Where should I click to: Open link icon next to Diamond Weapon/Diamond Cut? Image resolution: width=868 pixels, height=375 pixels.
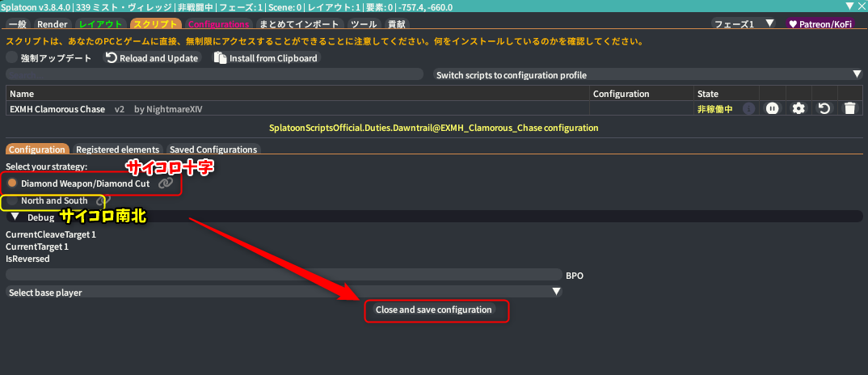(165, 183)
